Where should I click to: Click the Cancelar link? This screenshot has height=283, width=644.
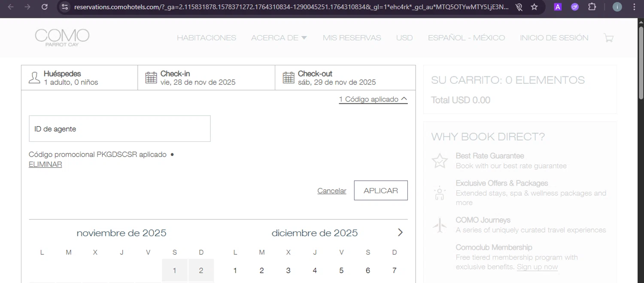(332, 191)
